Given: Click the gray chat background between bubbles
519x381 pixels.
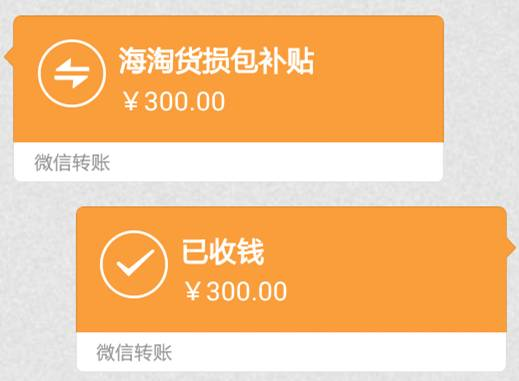Looking at the screenshot, I should 233,194.
